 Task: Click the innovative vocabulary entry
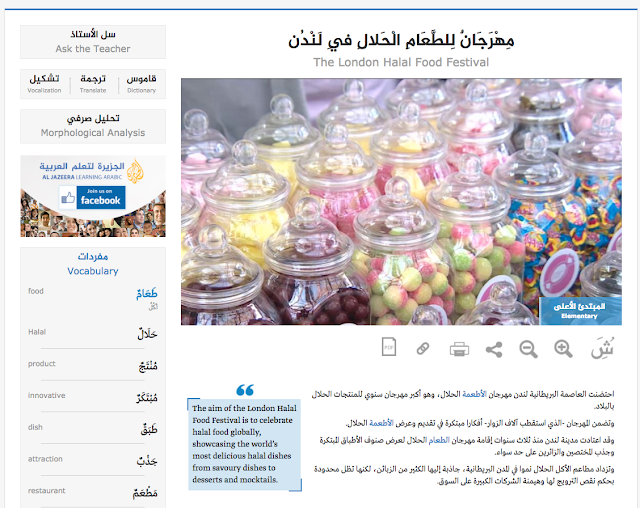point(93,397)
